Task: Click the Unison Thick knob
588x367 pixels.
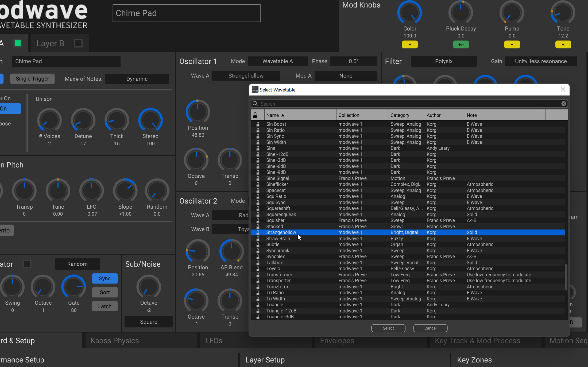Action: pyautogui.click(x=117, y=120)
